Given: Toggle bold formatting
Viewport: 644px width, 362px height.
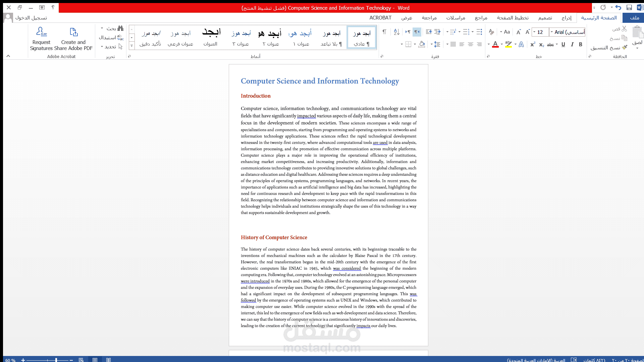Looking at the screenshot, I should click(581, 44).
